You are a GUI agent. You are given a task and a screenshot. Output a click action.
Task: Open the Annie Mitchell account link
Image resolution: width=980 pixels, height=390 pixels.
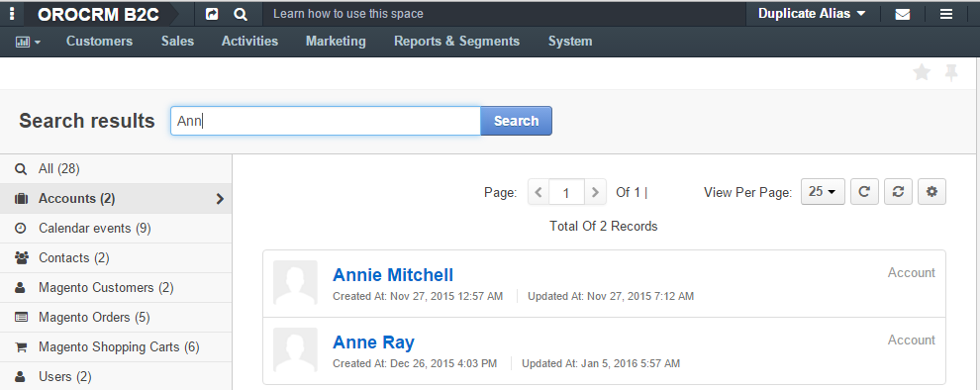pos(393,275)
